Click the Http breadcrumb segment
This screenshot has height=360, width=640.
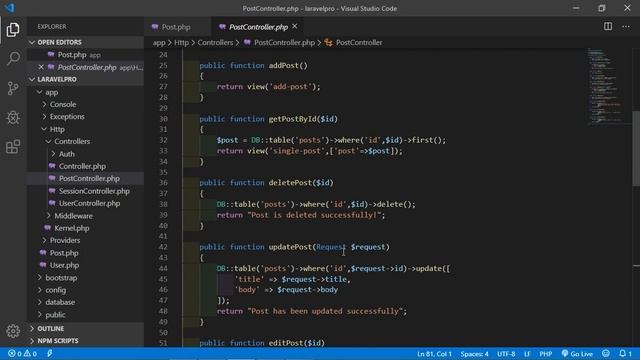tap(181, 42)
